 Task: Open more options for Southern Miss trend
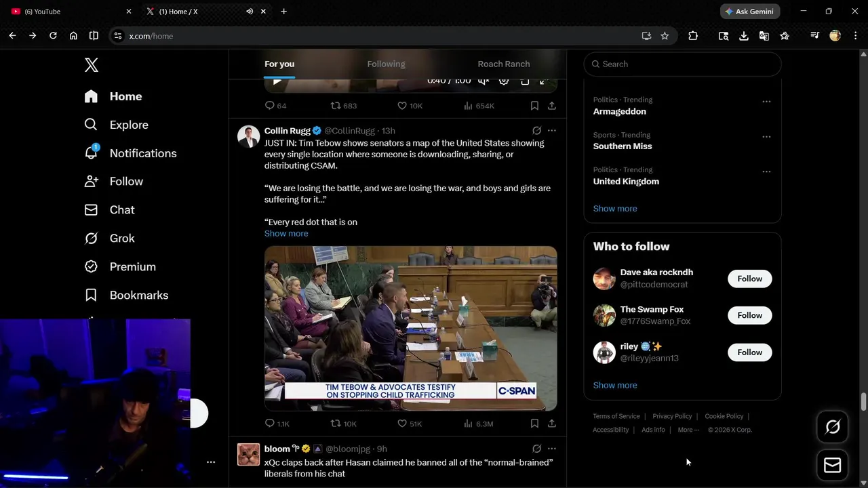766,137
